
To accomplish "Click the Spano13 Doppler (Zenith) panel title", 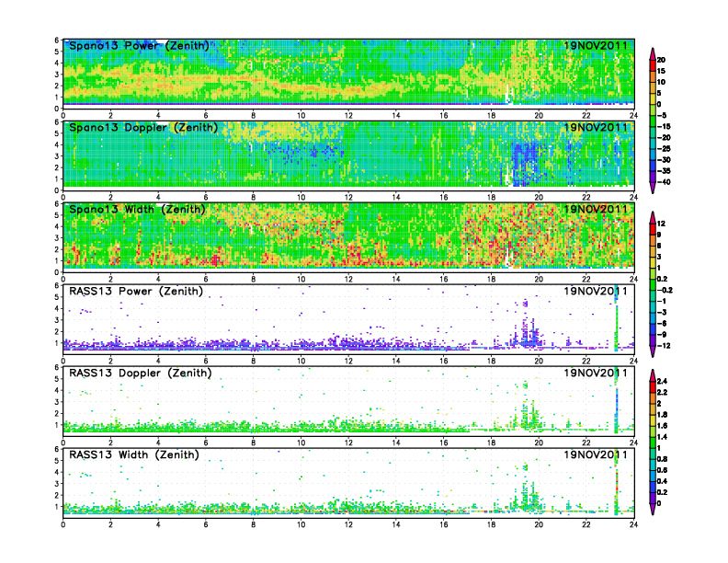I will pyautogui.click(x=143, y=127).
